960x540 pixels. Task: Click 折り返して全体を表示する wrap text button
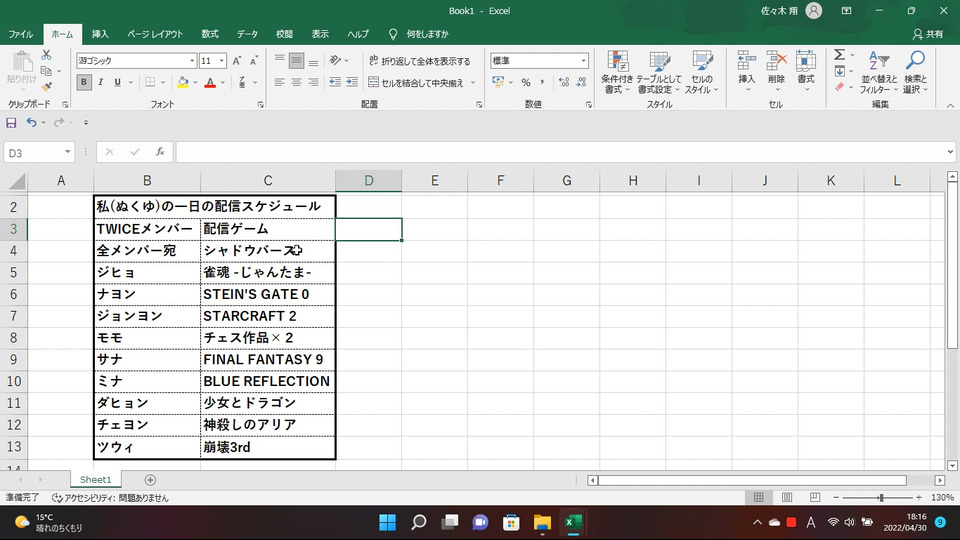(419, 61)
